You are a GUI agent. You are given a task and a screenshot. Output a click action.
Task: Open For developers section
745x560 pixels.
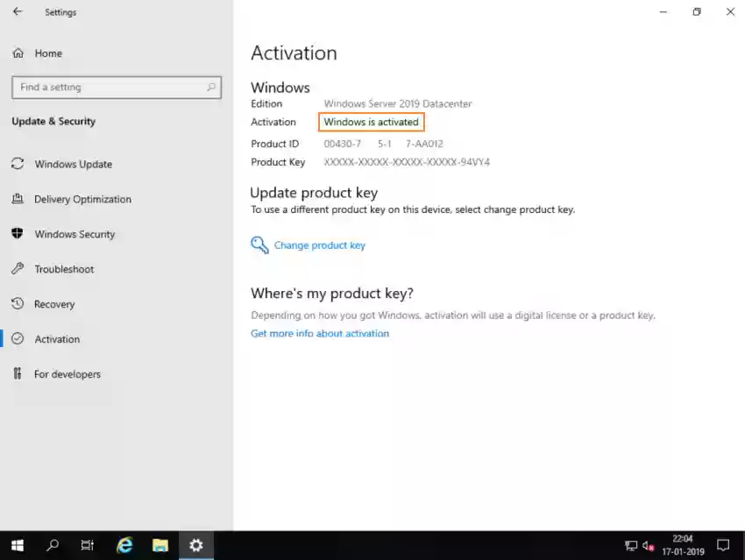point(67,374)
